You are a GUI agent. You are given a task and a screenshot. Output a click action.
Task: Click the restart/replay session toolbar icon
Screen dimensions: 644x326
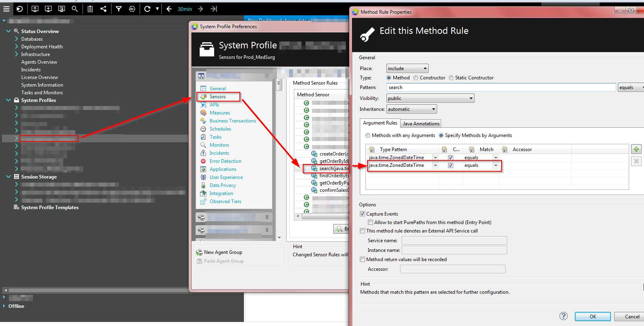click(20, 8)
